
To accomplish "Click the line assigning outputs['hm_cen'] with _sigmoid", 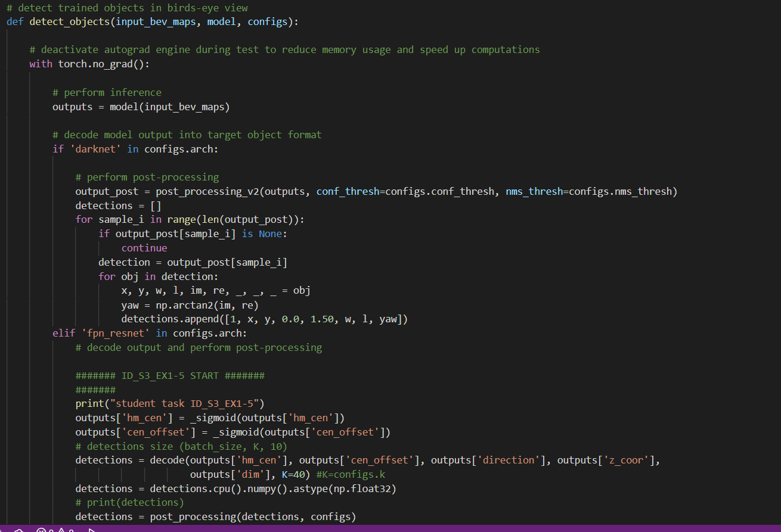I will pyautogui.click(x=210, y=418).
